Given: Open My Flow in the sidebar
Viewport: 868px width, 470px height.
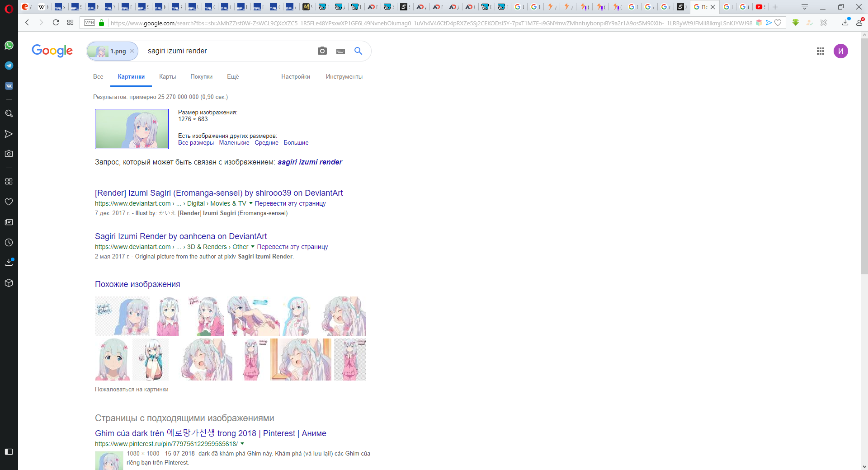Looking at the screenshot, I should click(x=9, y=134).
